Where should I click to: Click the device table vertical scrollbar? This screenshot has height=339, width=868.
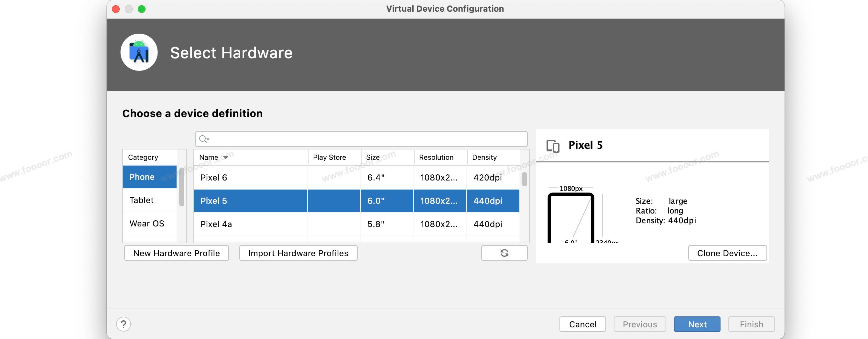pyautogui.click(x=524, y=179)
